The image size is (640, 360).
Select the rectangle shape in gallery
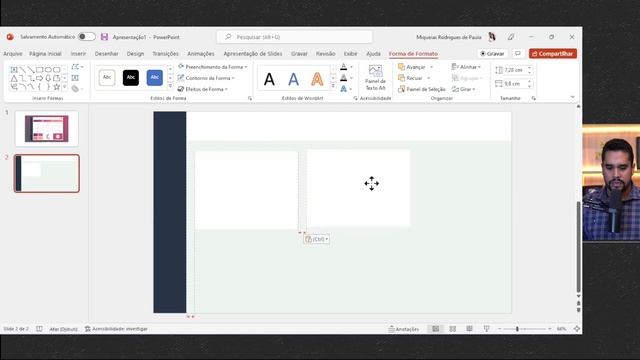(40, 70)
